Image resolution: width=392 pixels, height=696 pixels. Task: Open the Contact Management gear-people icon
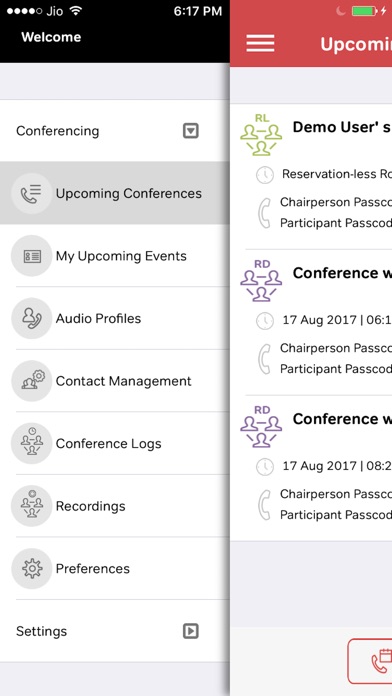coord(32,381)
